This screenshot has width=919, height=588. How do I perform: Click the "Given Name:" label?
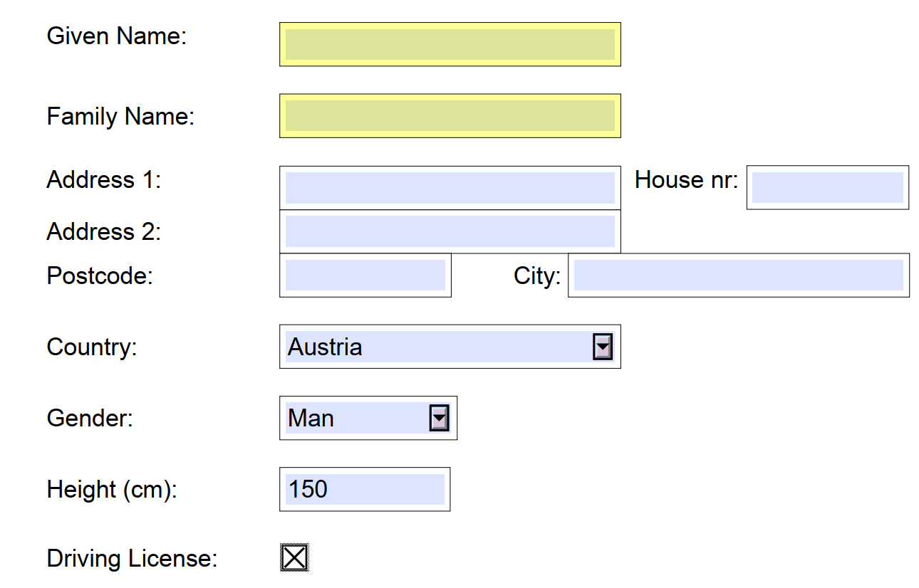tap(117, 36)
